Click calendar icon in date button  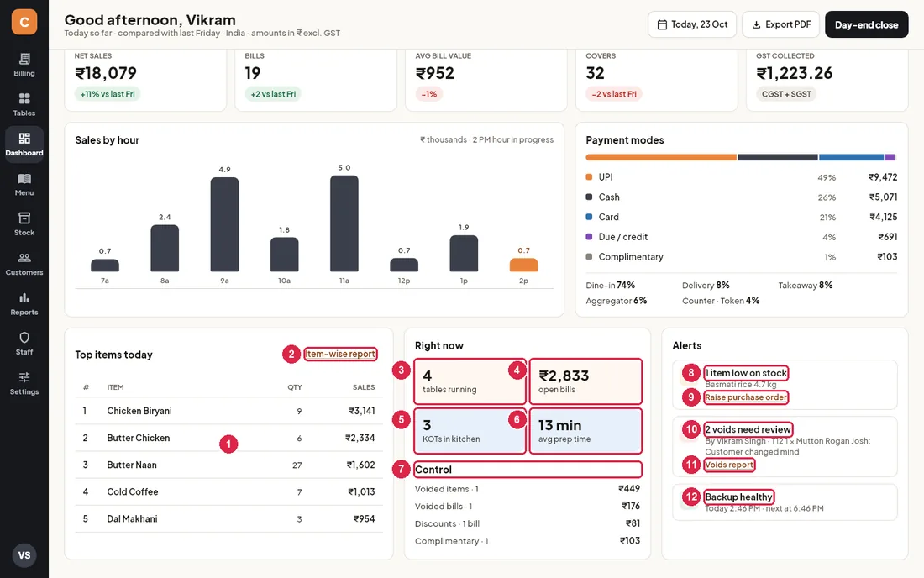[x=663, y=24]
